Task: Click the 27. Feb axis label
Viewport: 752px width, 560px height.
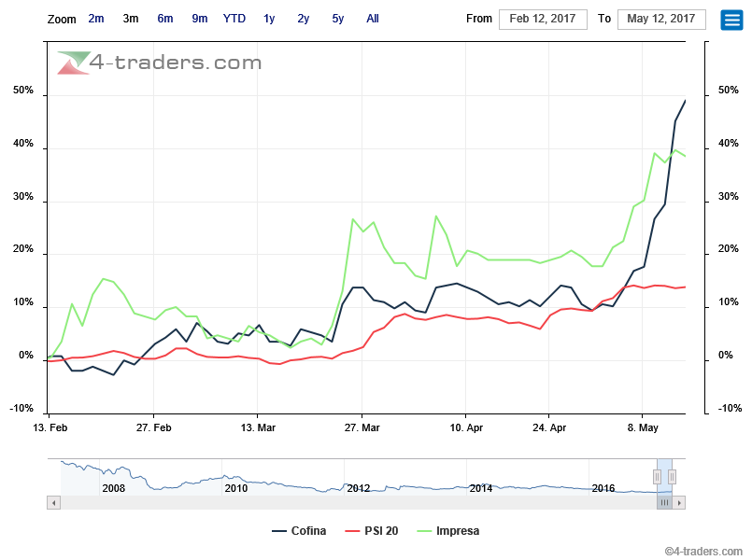Action: [153, 427]
